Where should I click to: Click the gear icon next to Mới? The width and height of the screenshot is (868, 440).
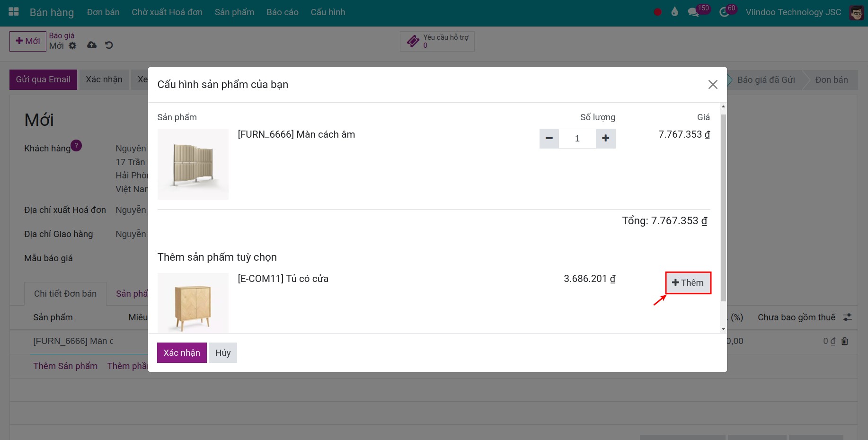tap(72, 46)
